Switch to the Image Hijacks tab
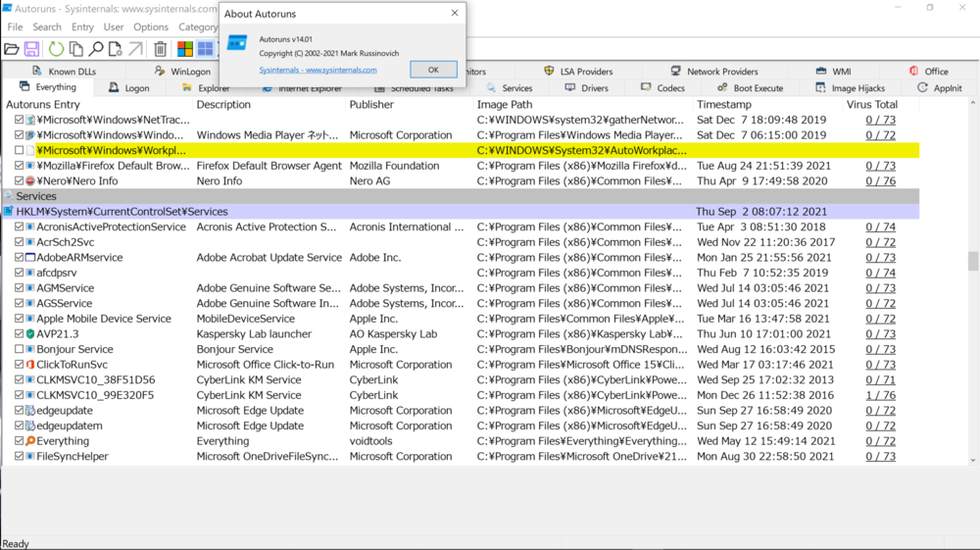The height and width of the screenshot is (550, 980). point(850,88)
